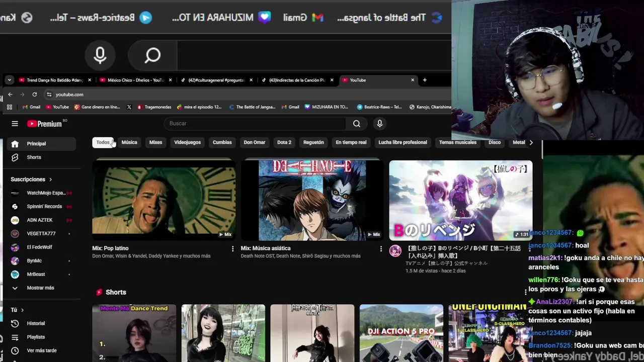Select the Reguetón filter chip
The width and height of the screenshot is (644, 362).
(x=313, y=143)
